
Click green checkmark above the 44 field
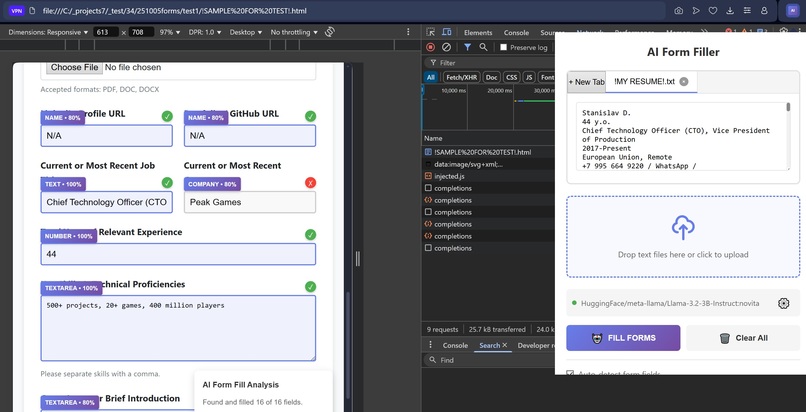point(310,235)
